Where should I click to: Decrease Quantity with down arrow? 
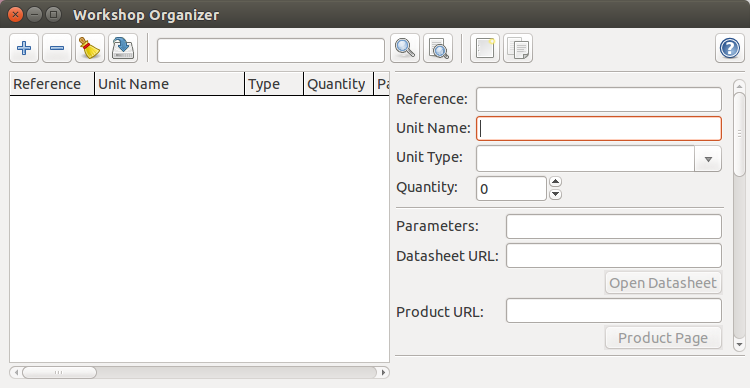(555, 194)
